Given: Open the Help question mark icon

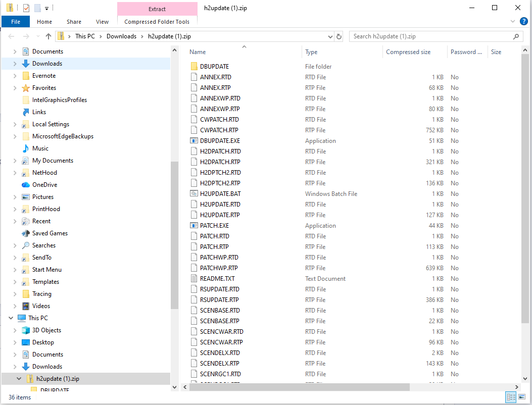Looking at the screenshot, I should tap(525, 22).
